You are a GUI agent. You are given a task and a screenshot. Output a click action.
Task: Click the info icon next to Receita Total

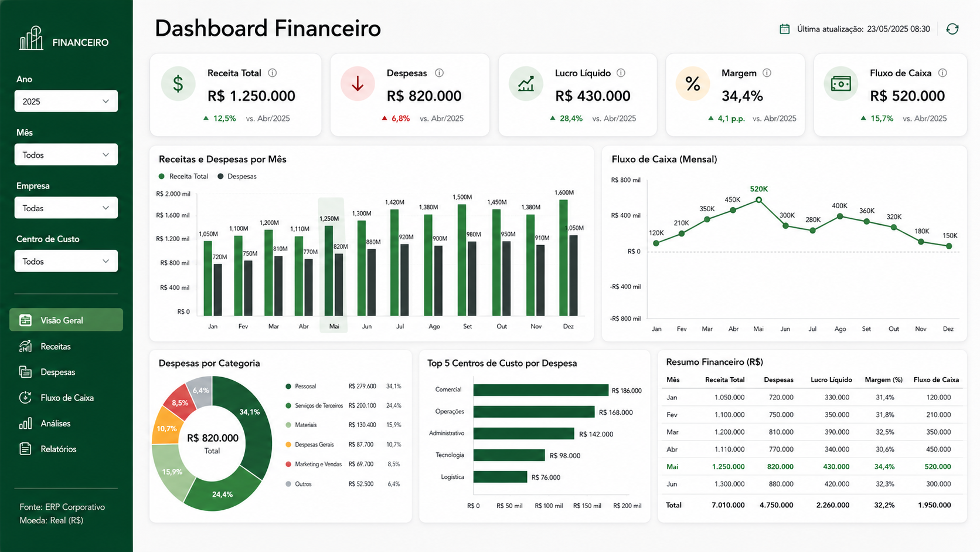[x=273, y=73]
